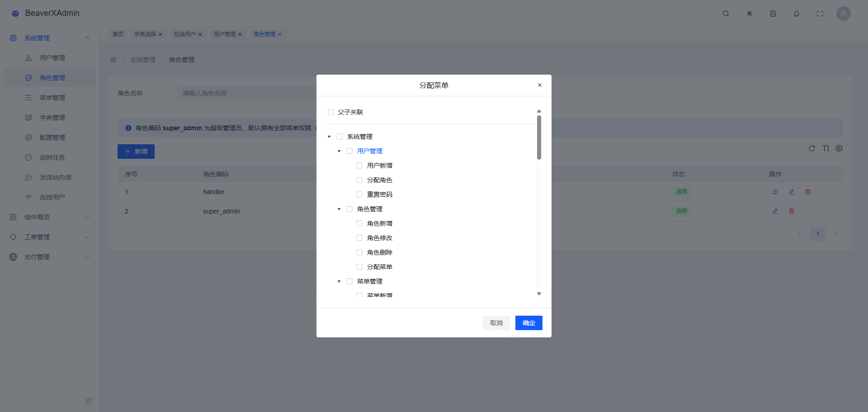
Task: Click edit icon for handler row
Action: pos(792,192)
